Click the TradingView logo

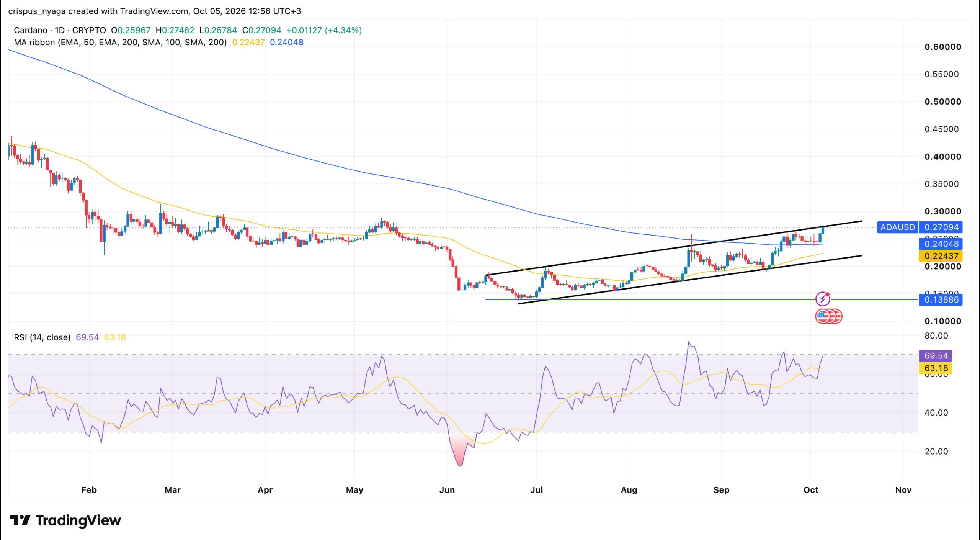(65, 520)
